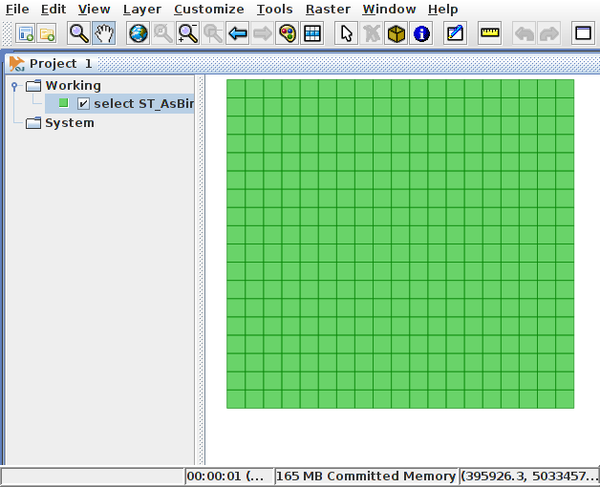Open the Change Styles palette icon
The width and height of the screenshot is (600, 487).
tap(287, 33)
